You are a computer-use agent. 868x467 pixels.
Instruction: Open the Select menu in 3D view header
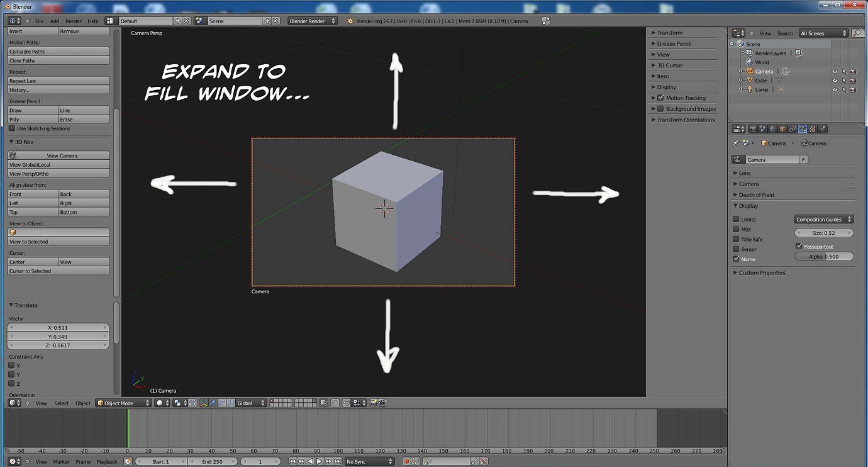[62, 403]
